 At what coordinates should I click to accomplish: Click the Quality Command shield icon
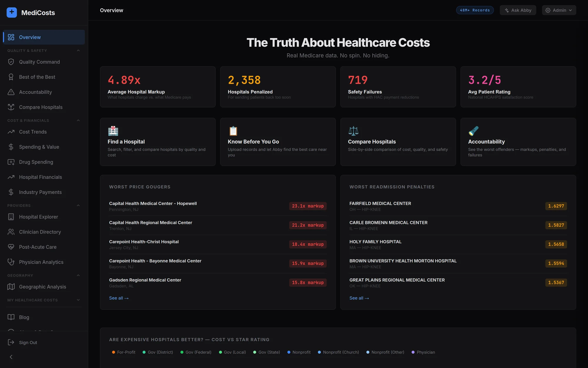coord(11,62)
